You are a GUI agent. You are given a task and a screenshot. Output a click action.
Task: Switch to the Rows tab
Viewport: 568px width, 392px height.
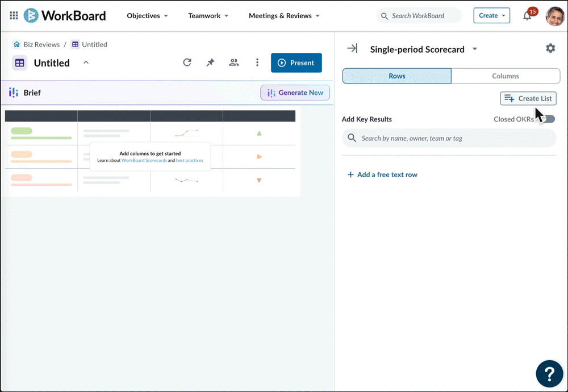coord(396,76)
